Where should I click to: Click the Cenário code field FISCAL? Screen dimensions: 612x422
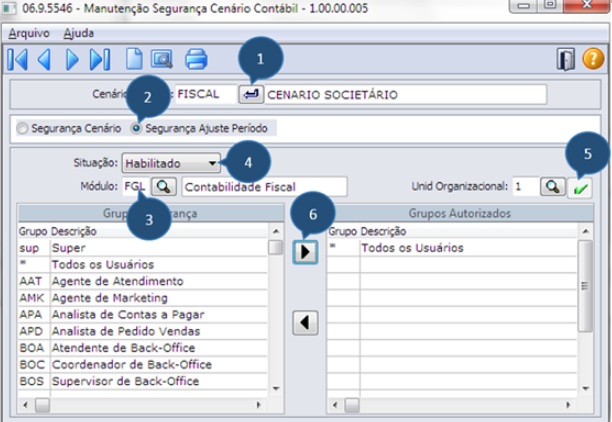(x=206, y=94)
